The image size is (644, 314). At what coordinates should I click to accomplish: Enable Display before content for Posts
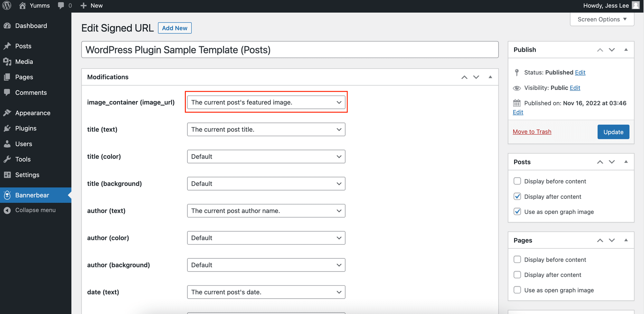517,181
